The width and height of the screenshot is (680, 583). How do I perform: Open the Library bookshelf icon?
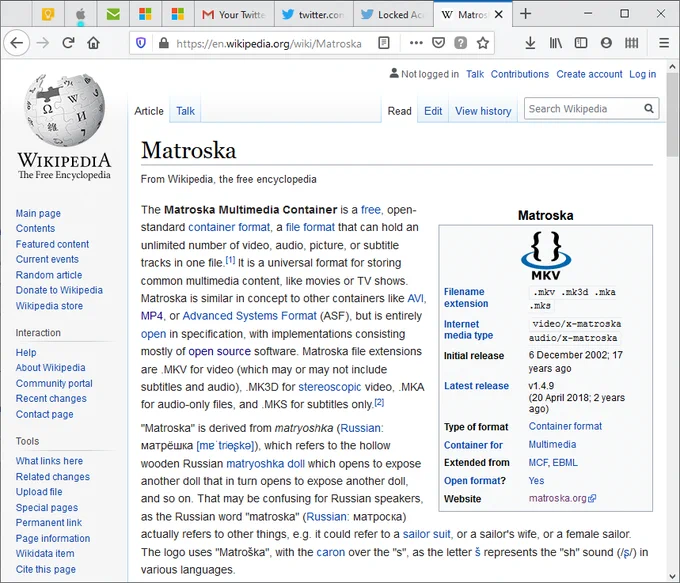pyautogui.click(x=556, y=43)
